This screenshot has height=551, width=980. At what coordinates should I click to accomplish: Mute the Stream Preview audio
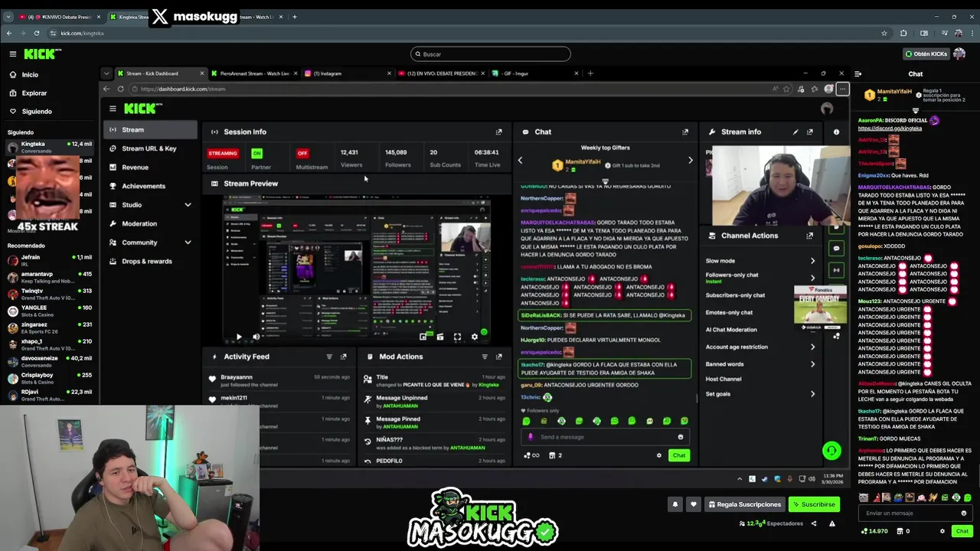pos(256,337)
